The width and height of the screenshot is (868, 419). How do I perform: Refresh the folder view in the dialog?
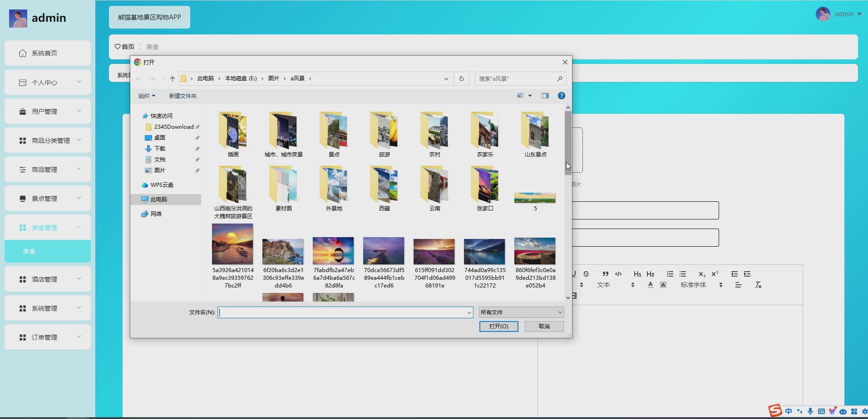461,78
